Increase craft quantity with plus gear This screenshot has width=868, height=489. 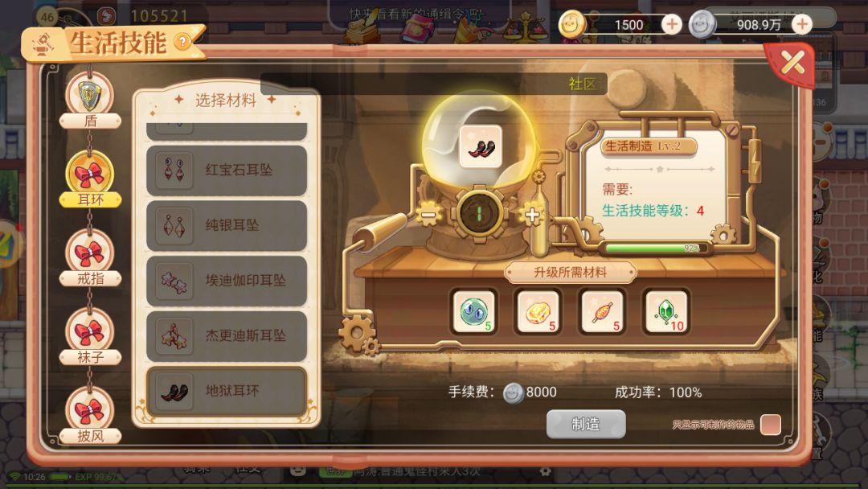pyautogui.click(x=532, y=215)
